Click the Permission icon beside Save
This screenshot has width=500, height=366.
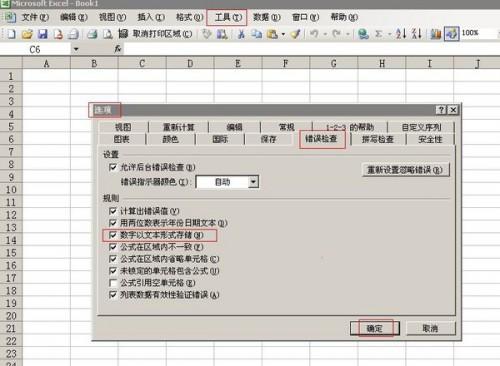58,34
